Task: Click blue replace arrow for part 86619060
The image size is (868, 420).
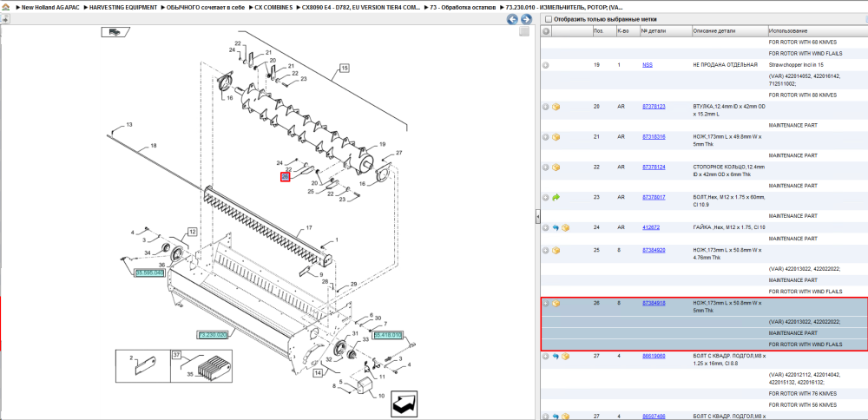Action: click(556, 356)
